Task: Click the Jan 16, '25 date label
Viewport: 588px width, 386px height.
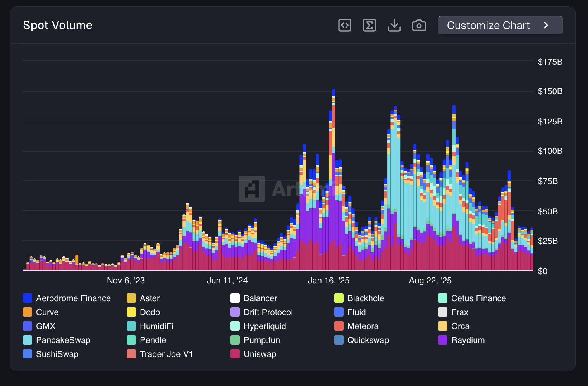Action: click(329, 280)
